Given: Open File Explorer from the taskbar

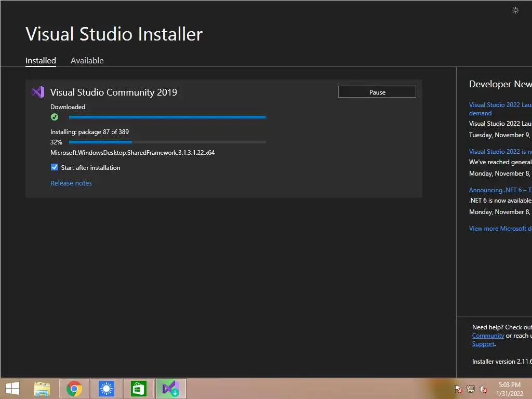Looking at the screenshot, I should 42,389.
